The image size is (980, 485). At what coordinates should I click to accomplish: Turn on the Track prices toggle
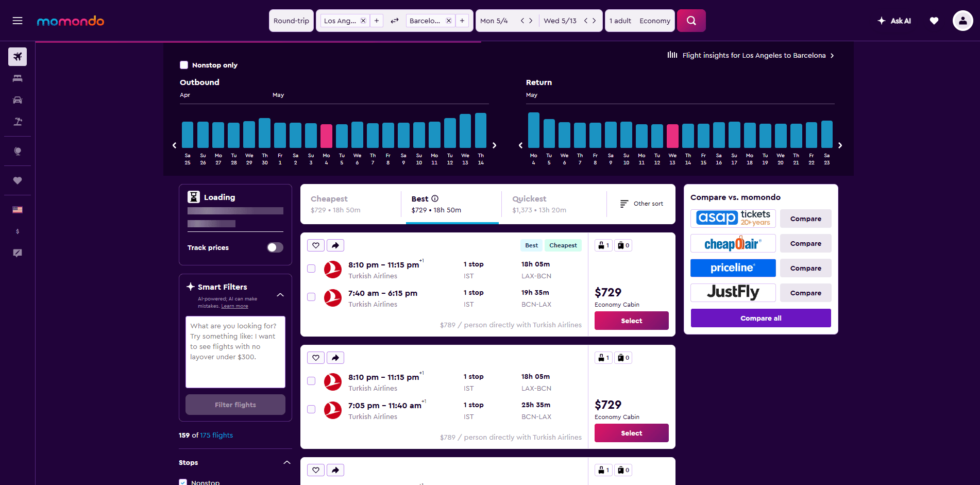pos(275,247)
